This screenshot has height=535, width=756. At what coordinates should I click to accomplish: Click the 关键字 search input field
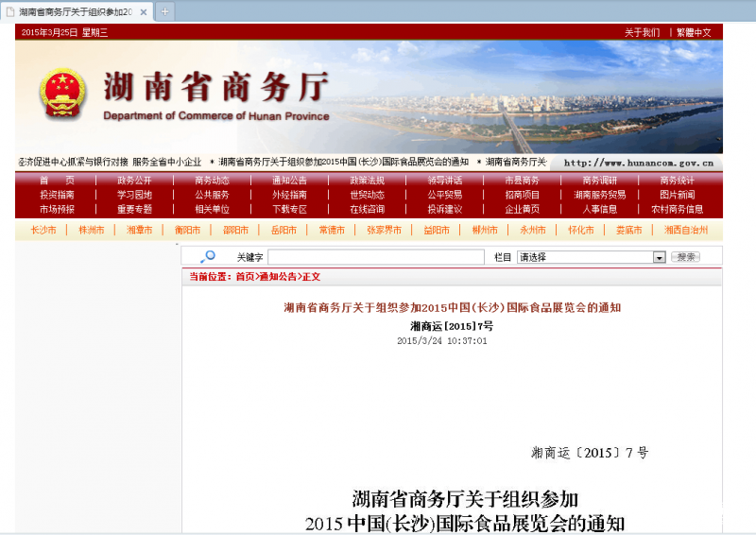pos(375,257)
